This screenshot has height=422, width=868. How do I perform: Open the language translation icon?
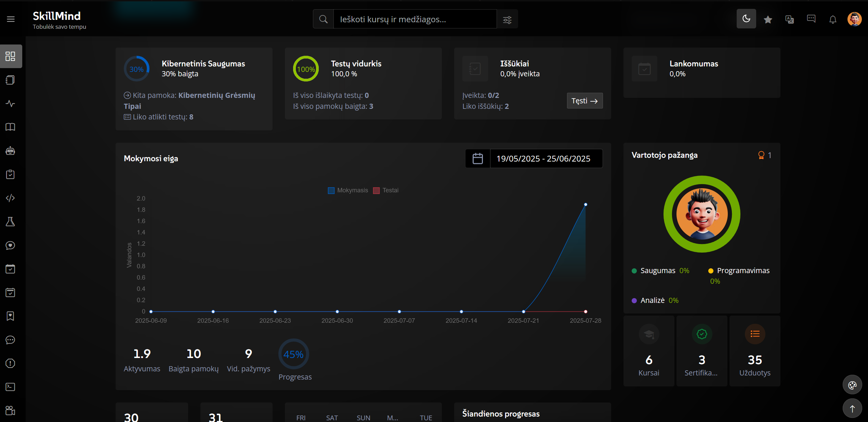(789, 19)
